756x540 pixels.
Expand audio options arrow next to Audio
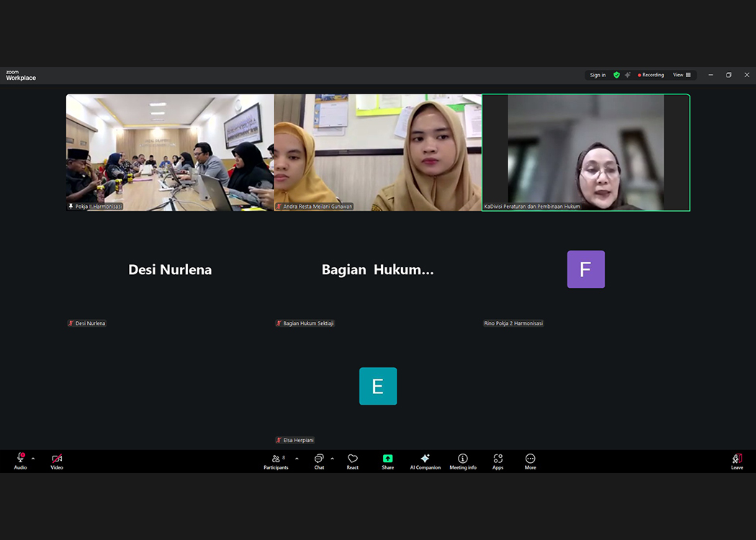click(x=33, y=459)
